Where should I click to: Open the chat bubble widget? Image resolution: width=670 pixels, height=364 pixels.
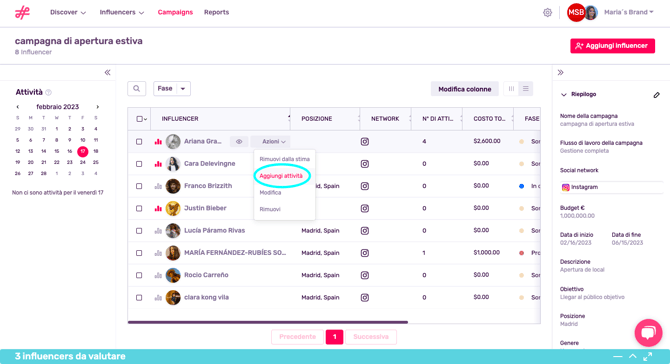click(648, 332)
